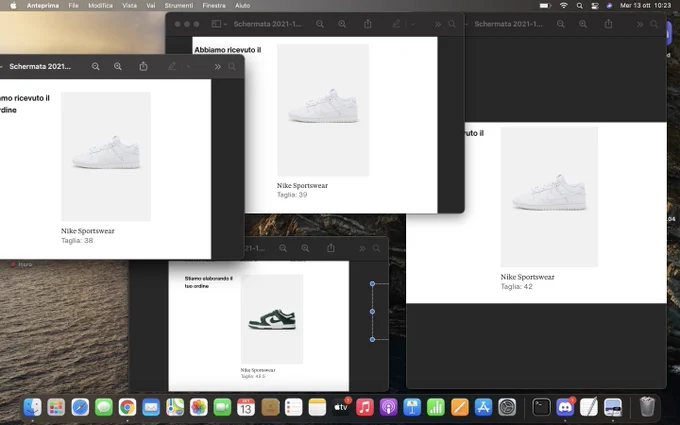Screen dimensions: 680x425
Task: Open search in the Taglia 38 window
Action: click(x=232, y=66)
